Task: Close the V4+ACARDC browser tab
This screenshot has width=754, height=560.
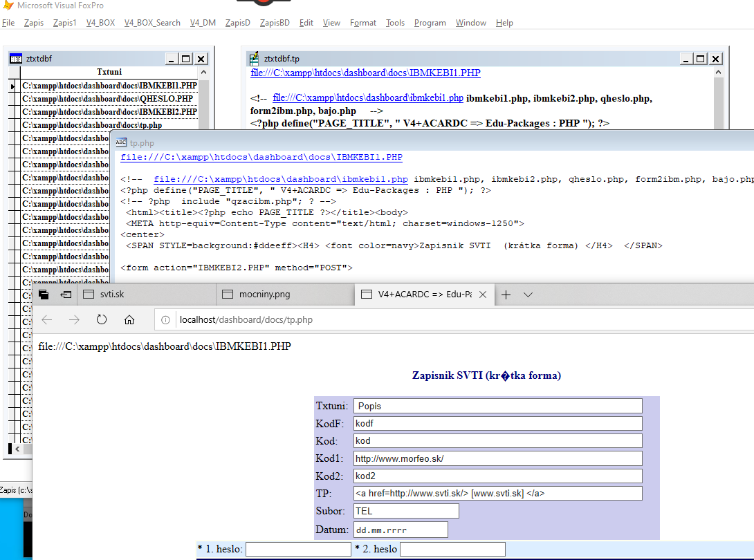Action: 483,295
